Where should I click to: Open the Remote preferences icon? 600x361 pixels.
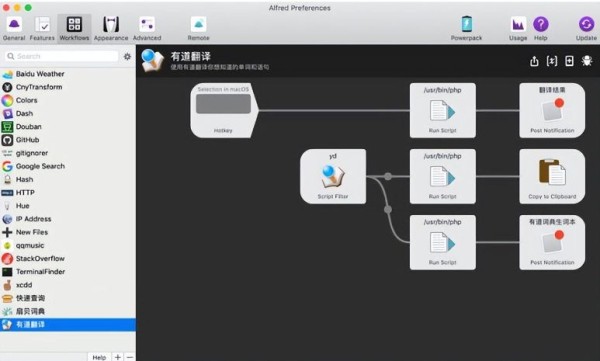pyautogui.click(x=198, y=29)
